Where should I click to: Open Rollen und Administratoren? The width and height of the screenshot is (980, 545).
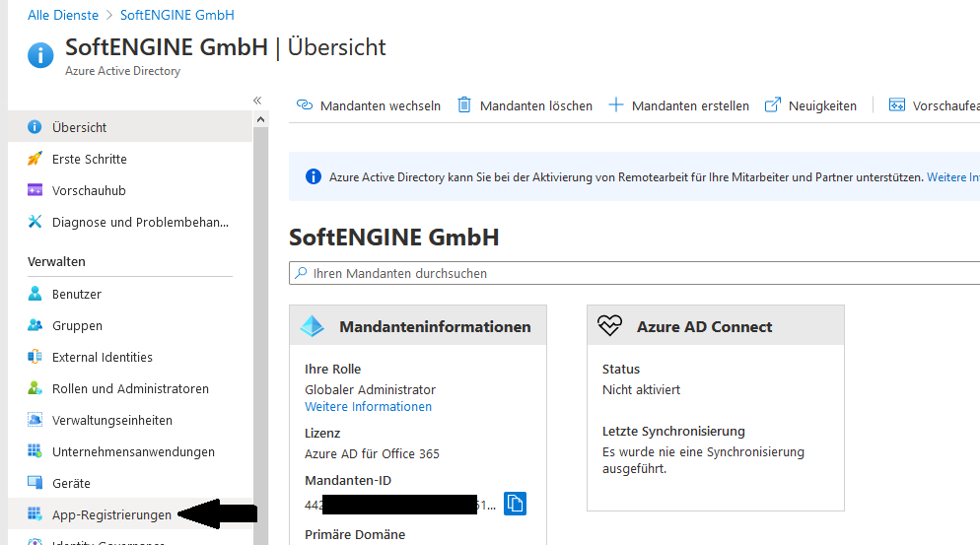point(130,388)
